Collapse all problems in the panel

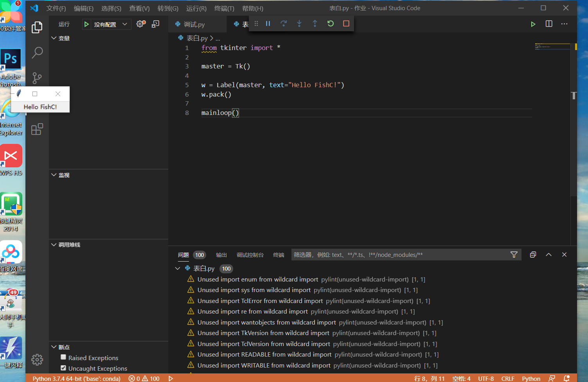(533, 255)
